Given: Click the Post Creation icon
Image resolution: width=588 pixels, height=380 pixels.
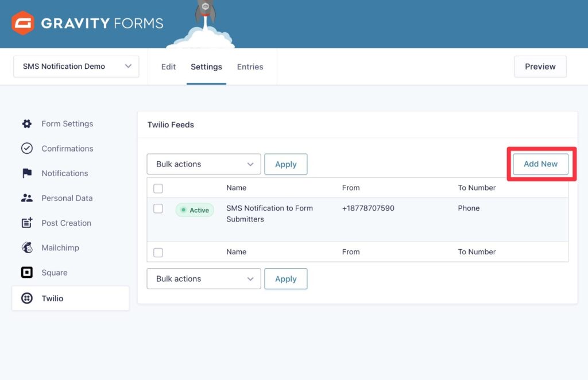Looking at the screenshot, I should [27, 223].
